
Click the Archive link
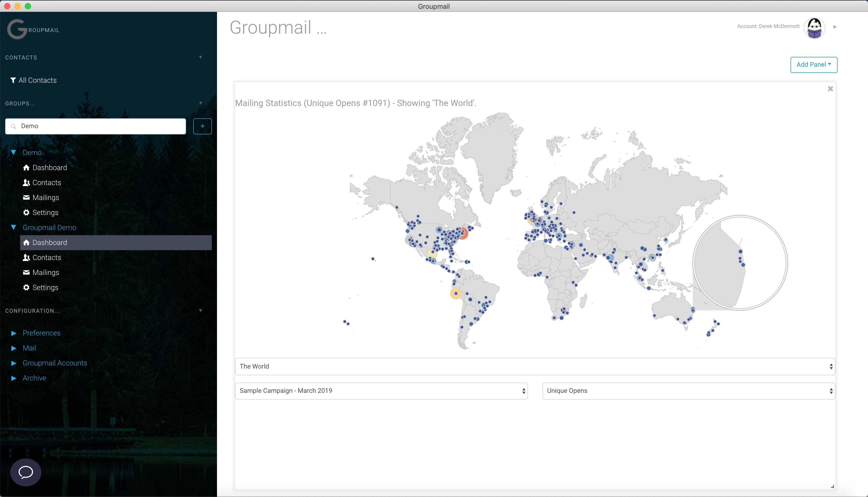coord(34,378)
